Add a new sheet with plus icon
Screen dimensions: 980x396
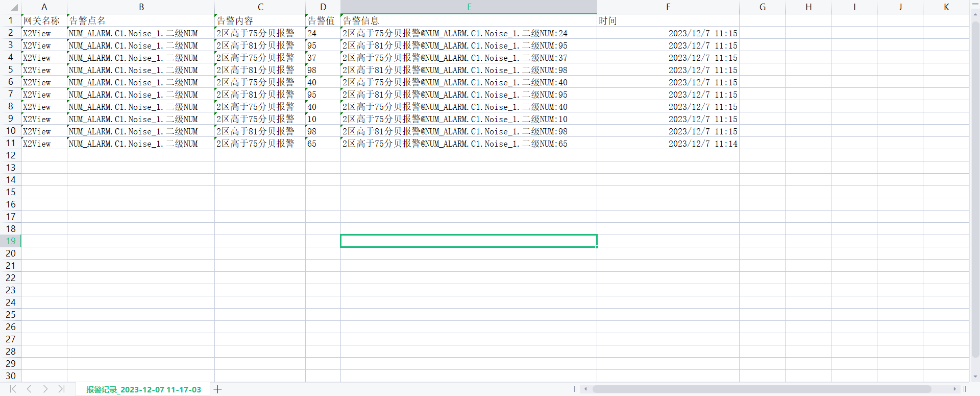point(218,389)
